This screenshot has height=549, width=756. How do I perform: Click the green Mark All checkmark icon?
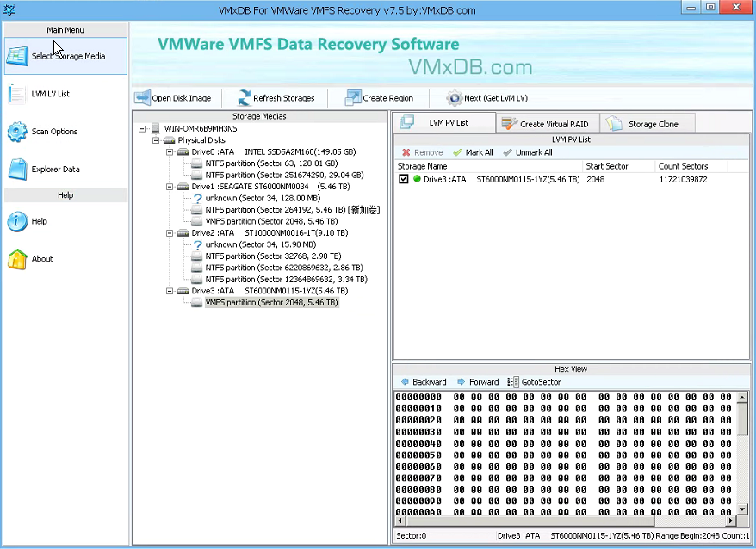[x=457, y=152]
